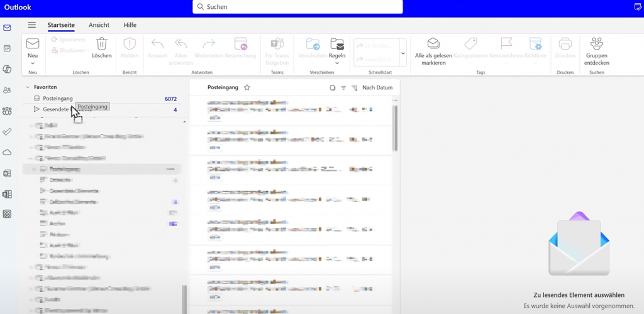Toggle the hamburger navigation pane button
Screen dimensions: 644x314
[31, 25]
